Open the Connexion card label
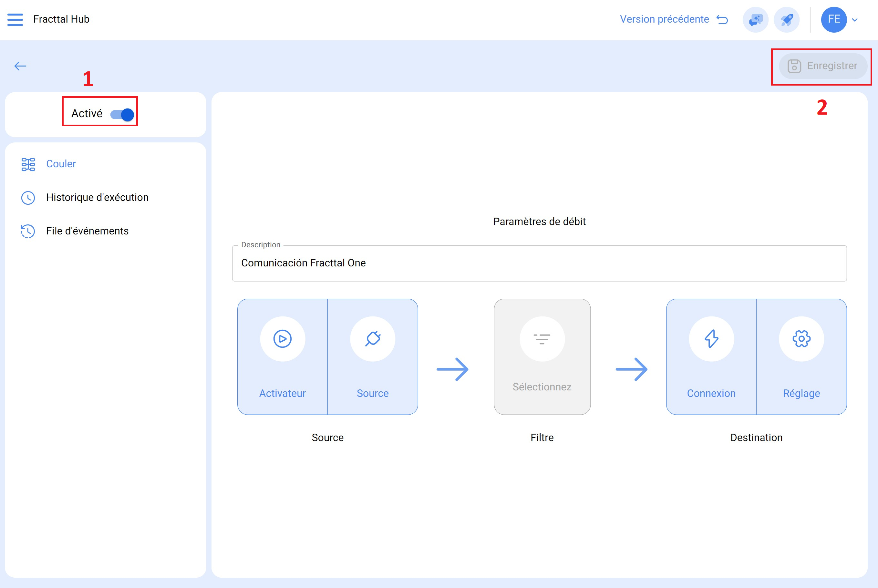Screen dimensions: 878x588 pyautogui.click(x=711, y=393)
